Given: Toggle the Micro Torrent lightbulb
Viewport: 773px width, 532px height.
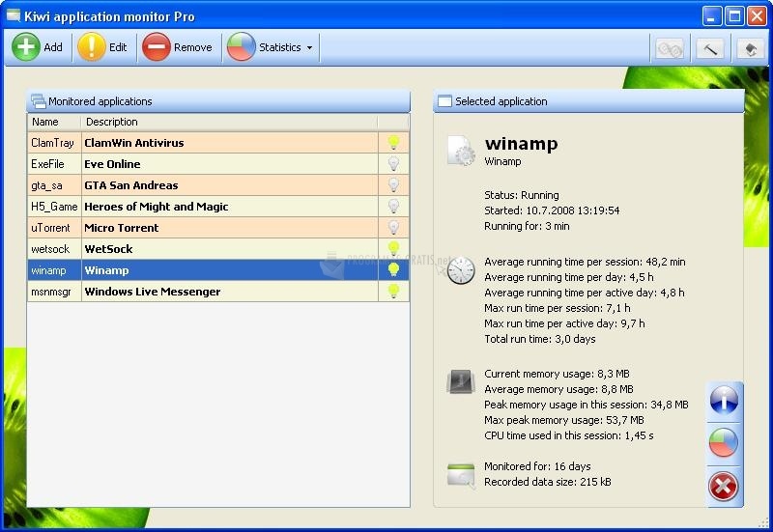Looking at the screenshot, I should point(393,227).
